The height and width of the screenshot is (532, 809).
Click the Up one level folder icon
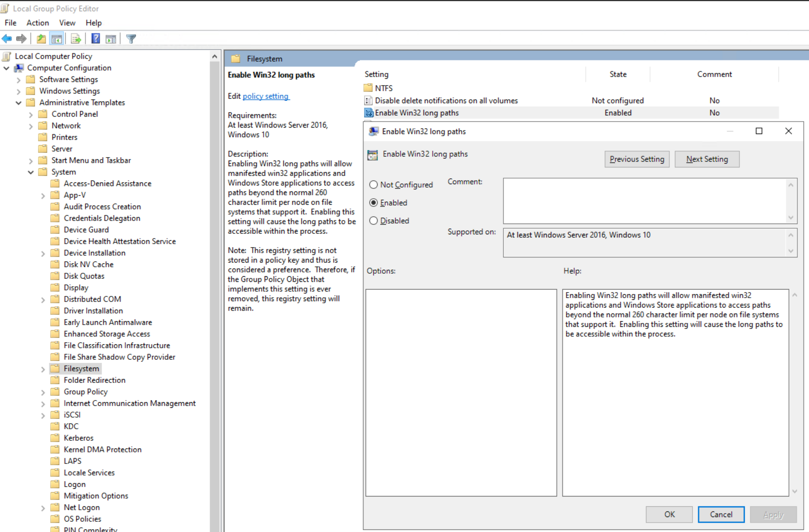(x=41, y=39)
